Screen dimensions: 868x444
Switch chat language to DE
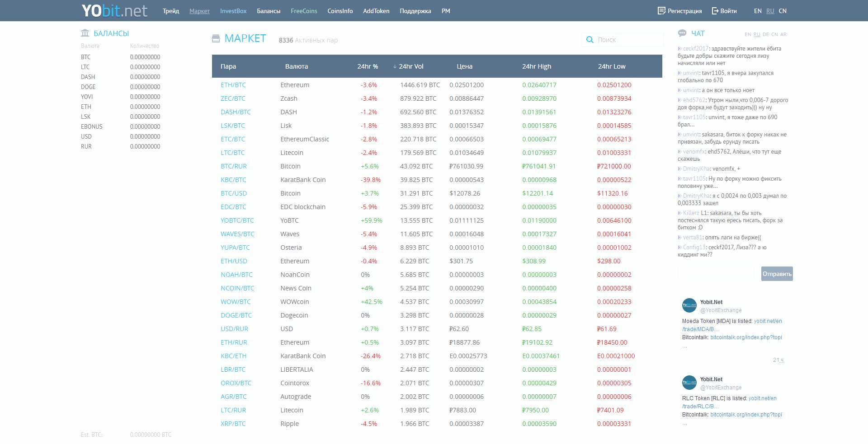click(766, 34)
